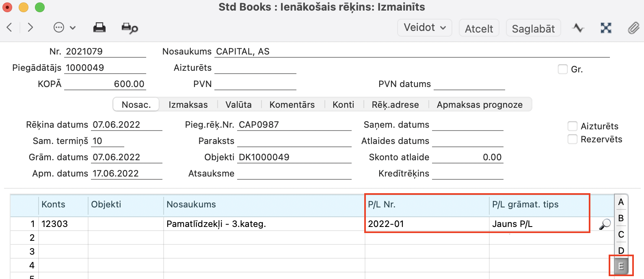Click the crossed arrows icon in toolbar

[606, 28]
